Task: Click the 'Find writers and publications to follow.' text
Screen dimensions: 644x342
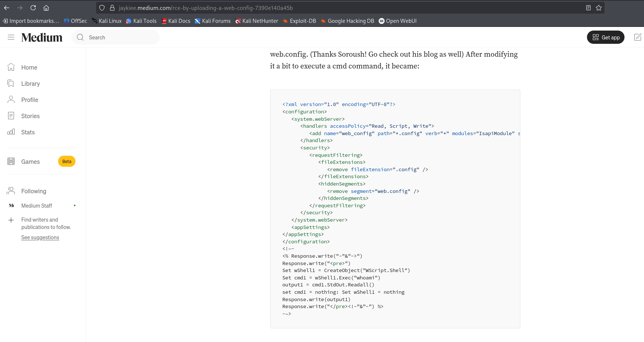Action: 46,223
